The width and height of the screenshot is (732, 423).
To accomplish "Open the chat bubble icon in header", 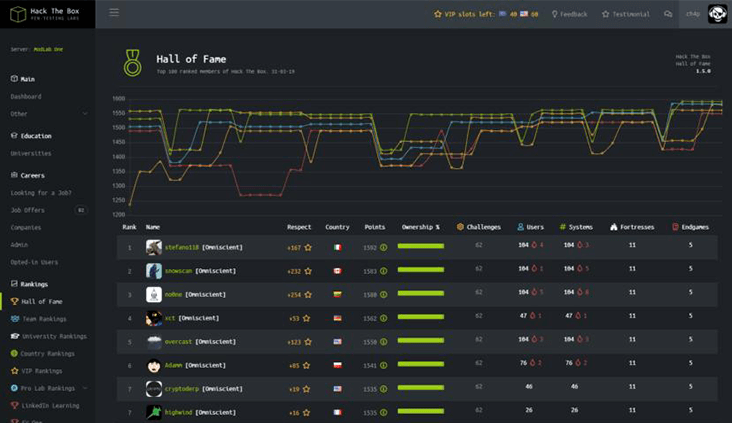I will coord(668,14).
